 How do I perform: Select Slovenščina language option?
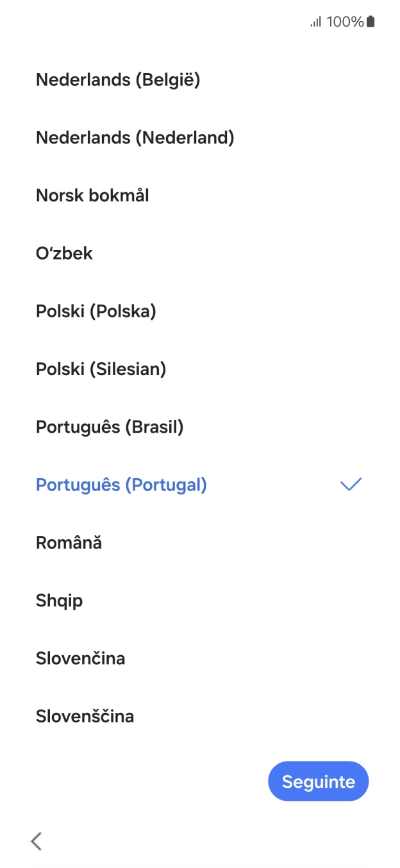tap(85, 716)
